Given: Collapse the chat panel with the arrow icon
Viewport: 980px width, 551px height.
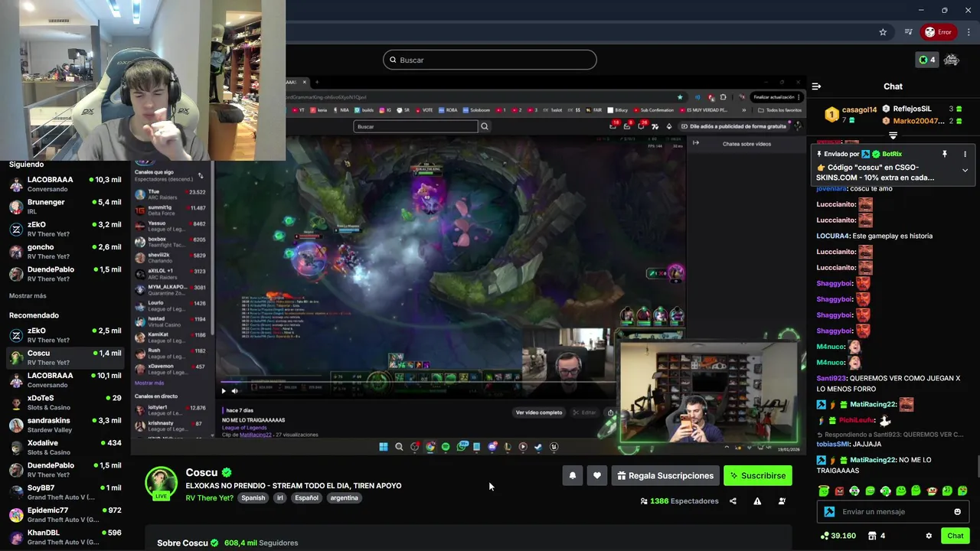Looking at the screenshot, I should pyautogui.click(x=816, y=86).
